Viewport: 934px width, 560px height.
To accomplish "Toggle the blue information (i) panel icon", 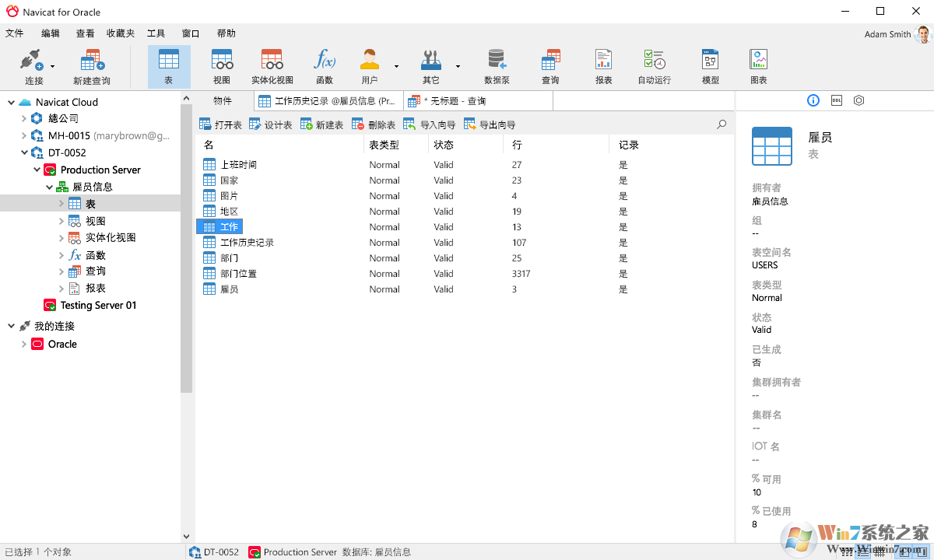I will (x=813, y=100).
